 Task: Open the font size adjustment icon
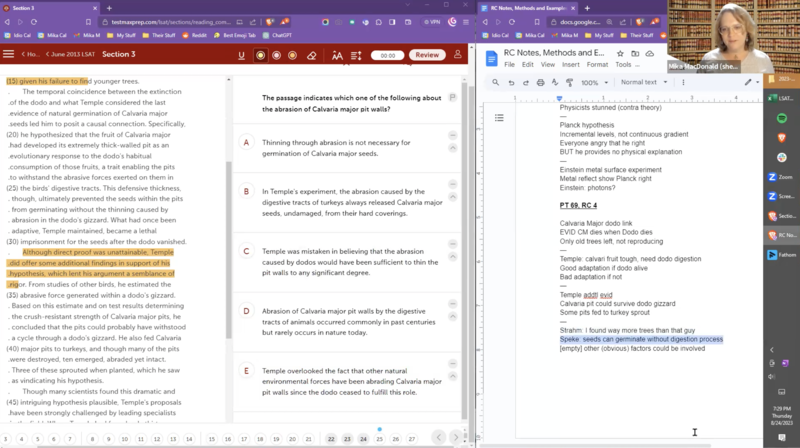(x=337, y=55)
